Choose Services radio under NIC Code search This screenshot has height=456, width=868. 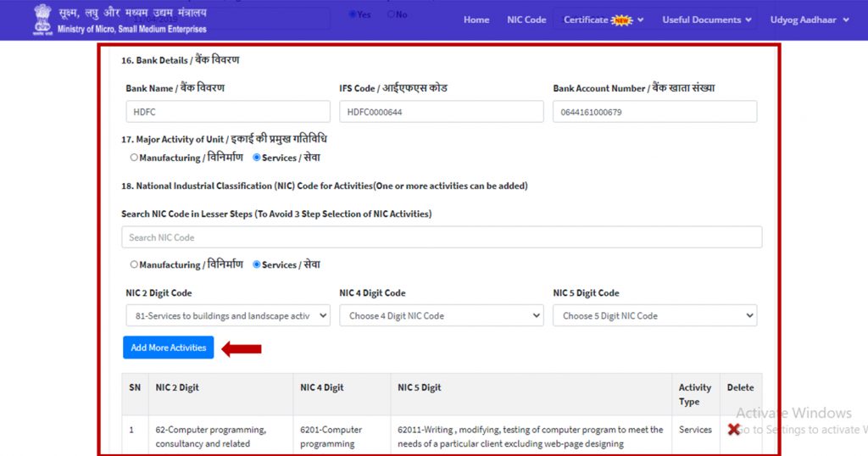257,264
